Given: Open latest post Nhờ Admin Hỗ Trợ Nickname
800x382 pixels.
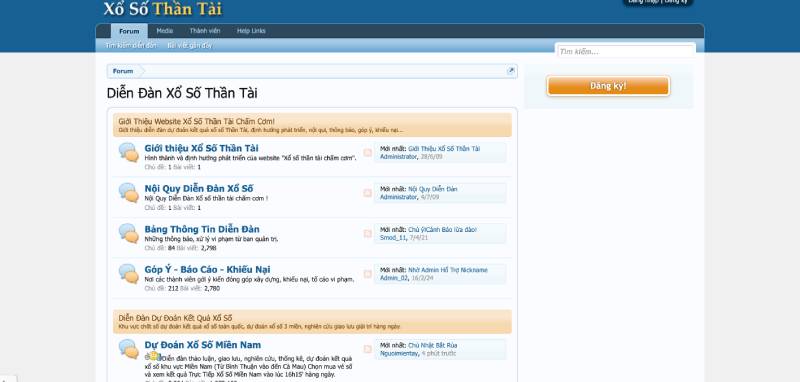Looking at the screenshot, I should 448,270.
